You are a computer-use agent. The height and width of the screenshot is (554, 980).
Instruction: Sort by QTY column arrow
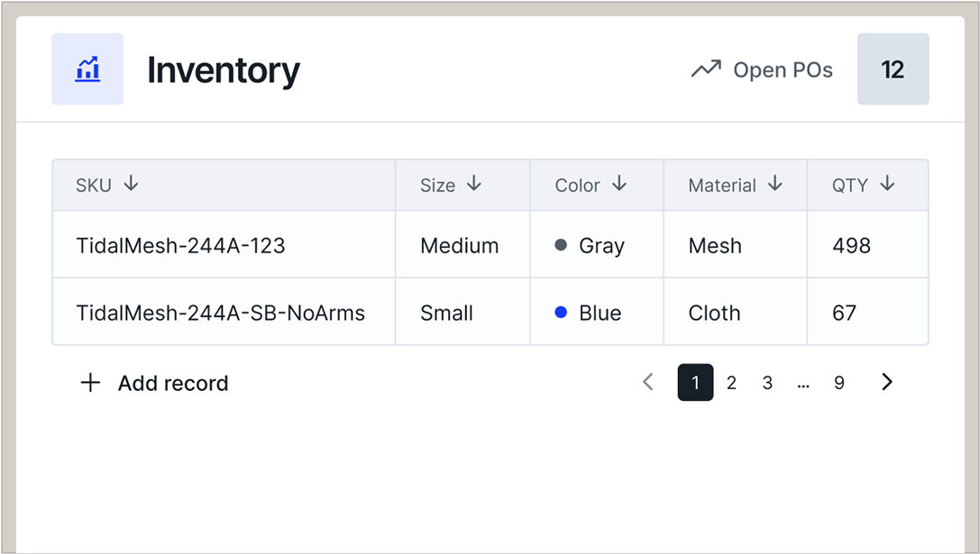(887, 184)
